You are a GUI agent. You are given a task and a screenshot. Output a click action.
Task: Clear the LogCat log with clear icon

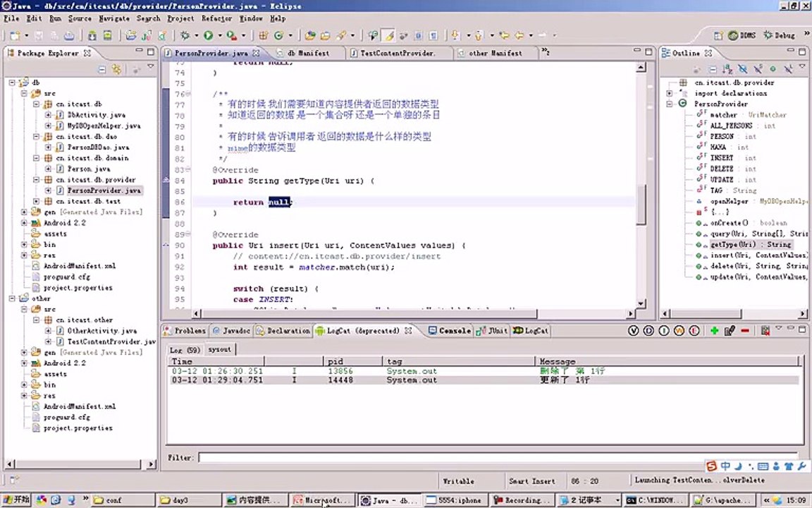pos(765,331)
